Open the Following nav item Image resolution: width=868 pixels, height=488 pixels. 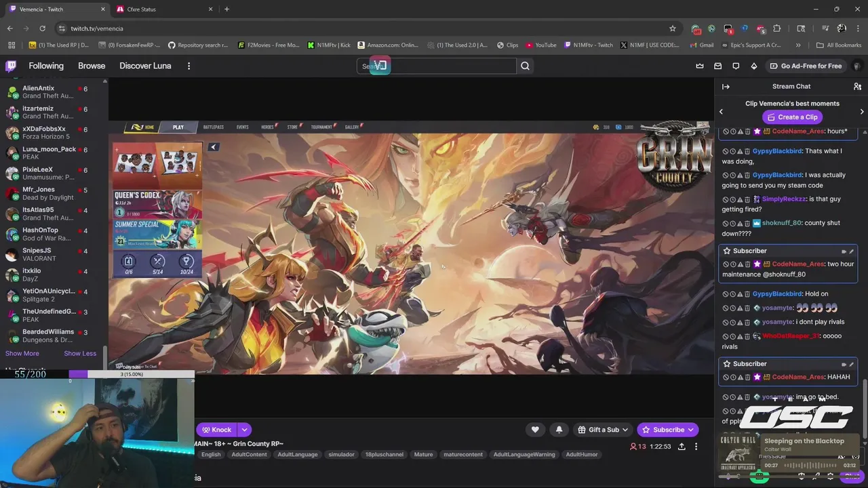pyautogui.click(x=46, y=66)
